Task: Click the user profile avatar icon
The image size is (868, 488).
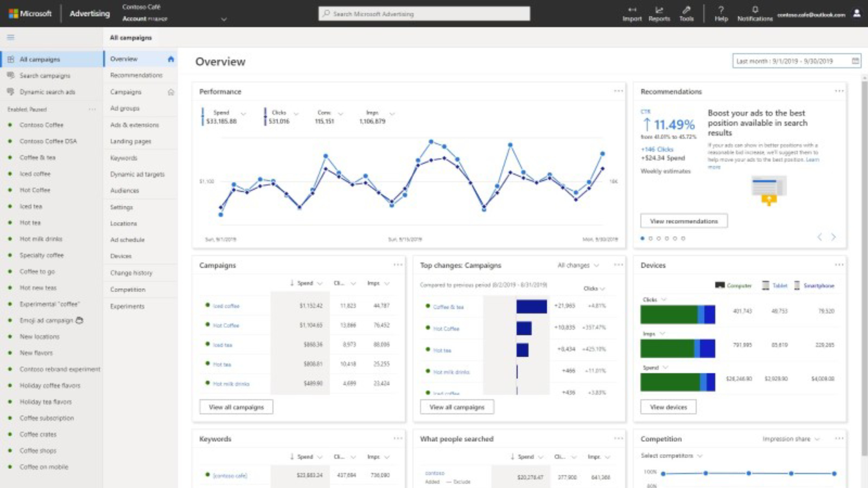Action: pyautogui.click(x=857, y=14)
